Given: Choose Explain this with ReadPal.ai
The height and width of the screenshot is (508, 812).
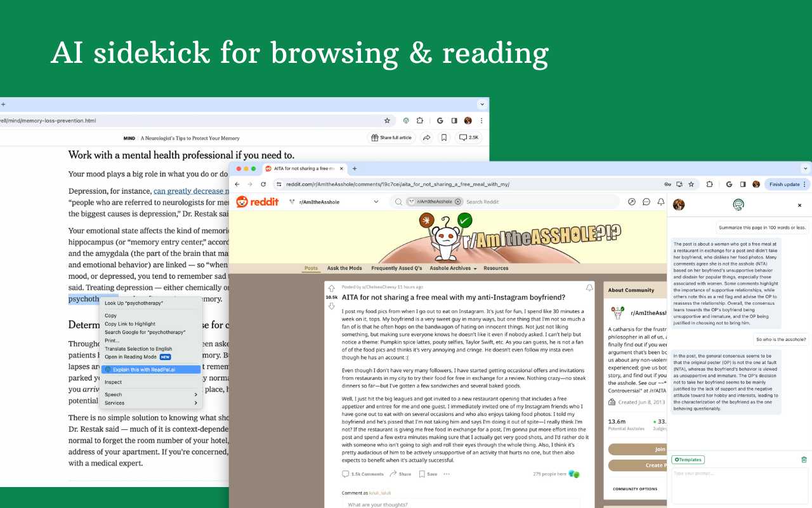Looking at the screenshot, I should [150, 370].
